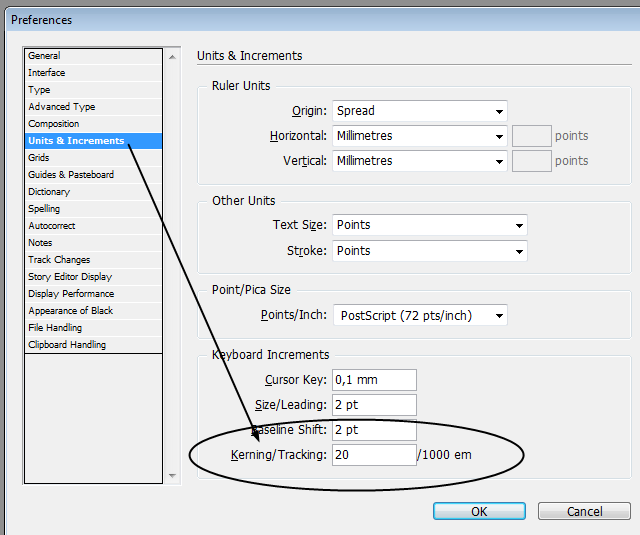Click the category list scroll-up arrow
The height and width of the screenshot is (535, 640).
point(172,57)
